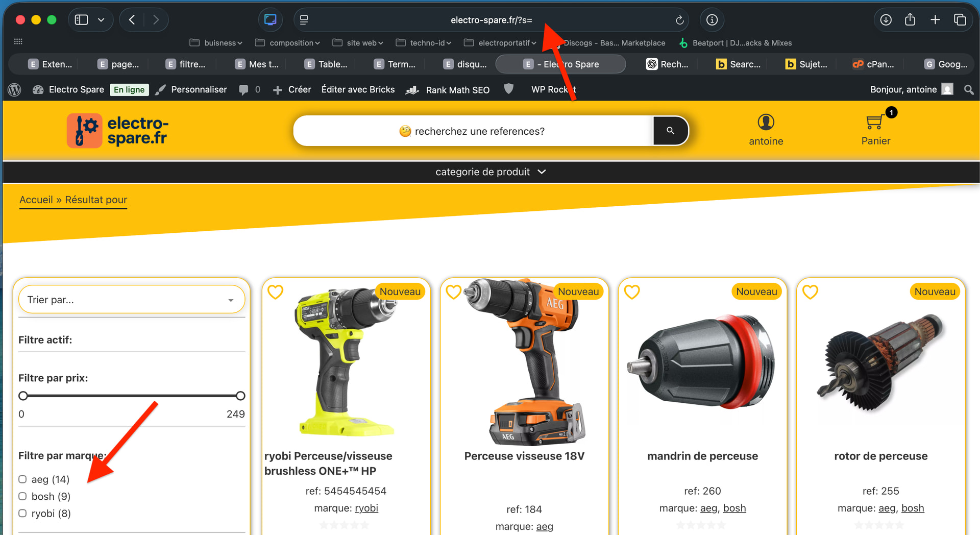The image size is (980, 535).
Task: Click Éditer avec Bricks in admin bar
Action: coord(358,90)
